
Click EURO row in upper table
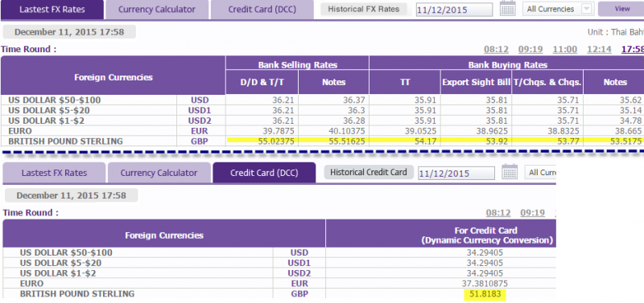(x=322, y=131)
